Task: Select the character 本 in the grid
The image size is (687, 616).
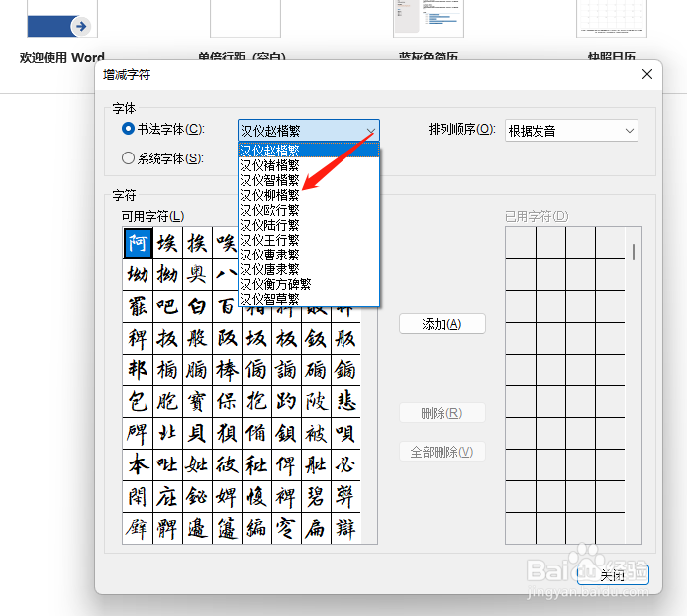Action: (138, 464)
